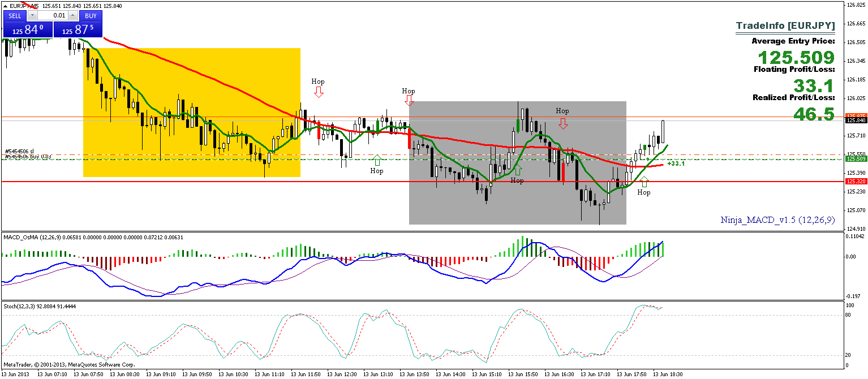This screenshot has width=868, height=379.
Task: Click the Floating Profit/Loss: caption
Action: pos(794,70)
